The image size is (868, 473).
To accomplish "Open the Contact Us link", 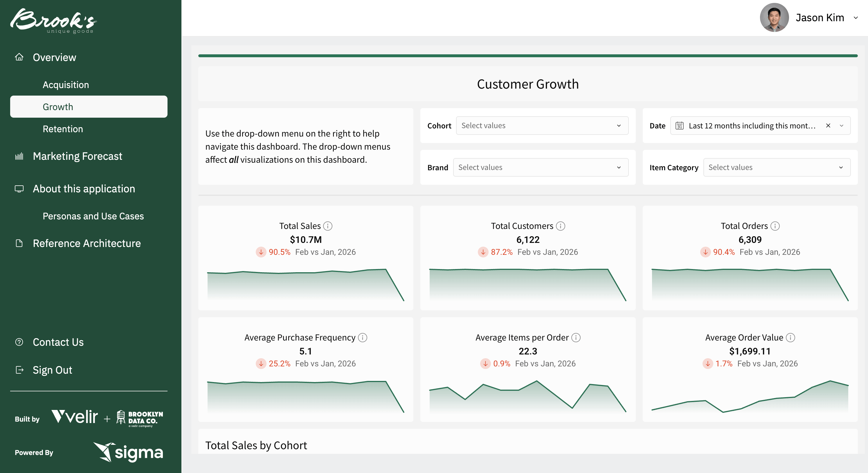I will point(58,342).
